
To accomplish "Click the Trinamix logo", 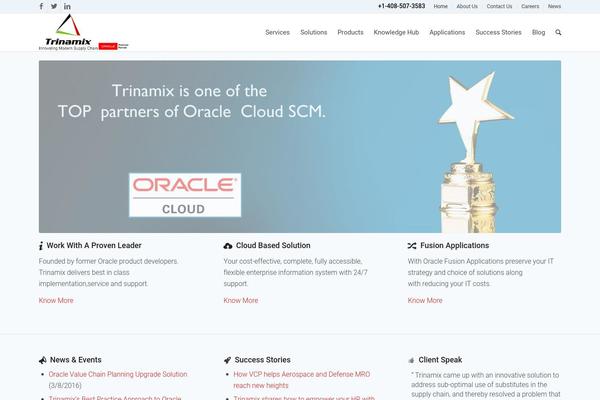I will click(68, 32).
